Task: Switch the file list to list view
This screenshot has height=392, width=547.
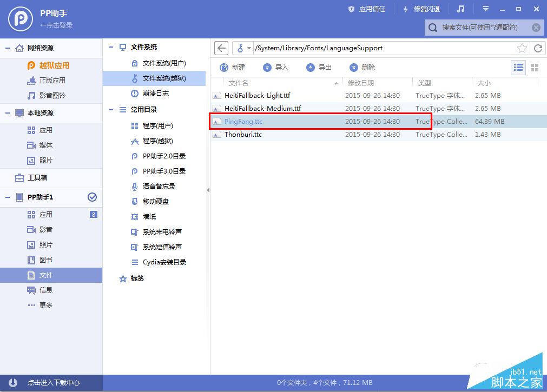Action: (518, 67)
